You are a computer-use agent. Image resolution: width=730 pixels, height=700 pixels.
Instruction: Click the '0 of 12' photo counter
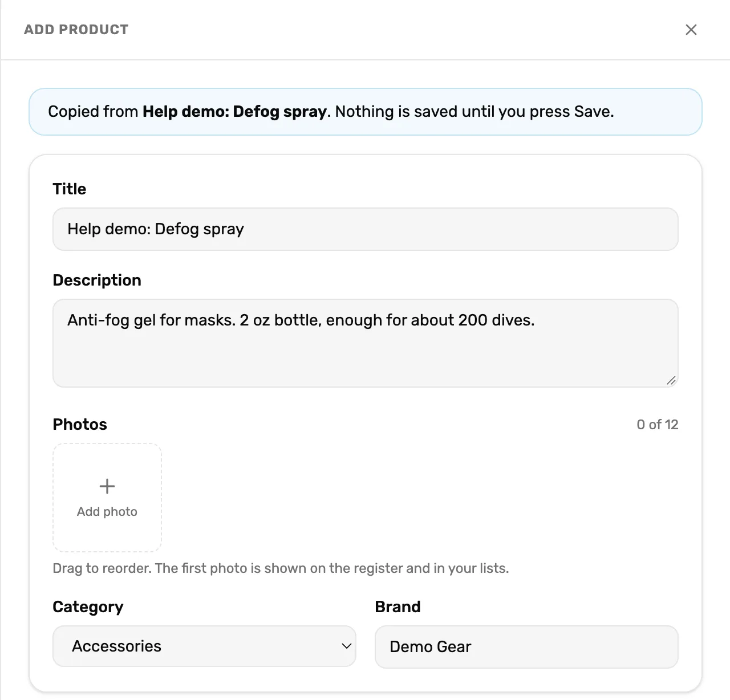tap(658, 425)
